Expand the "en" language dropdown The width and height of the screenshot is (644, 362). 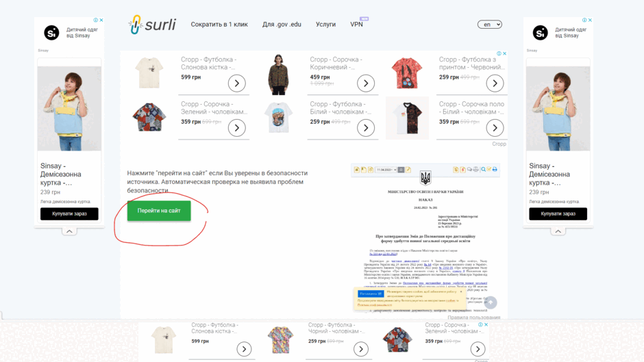[490, 24]
